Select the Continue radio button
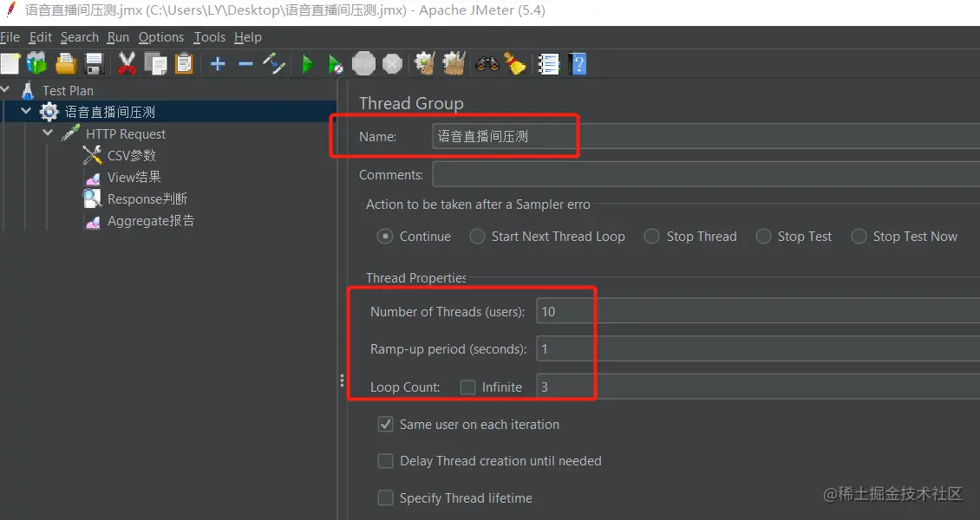 [385, 237]
